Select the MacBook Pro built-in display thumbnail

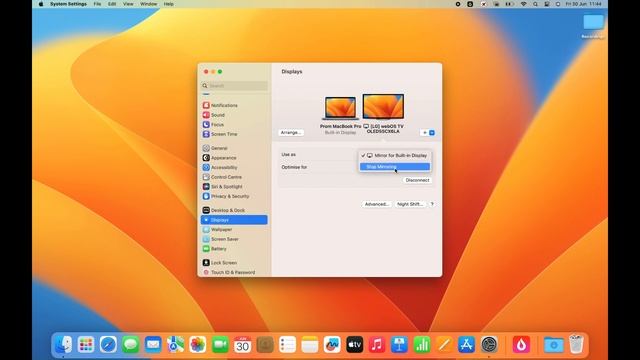[340, 108]
